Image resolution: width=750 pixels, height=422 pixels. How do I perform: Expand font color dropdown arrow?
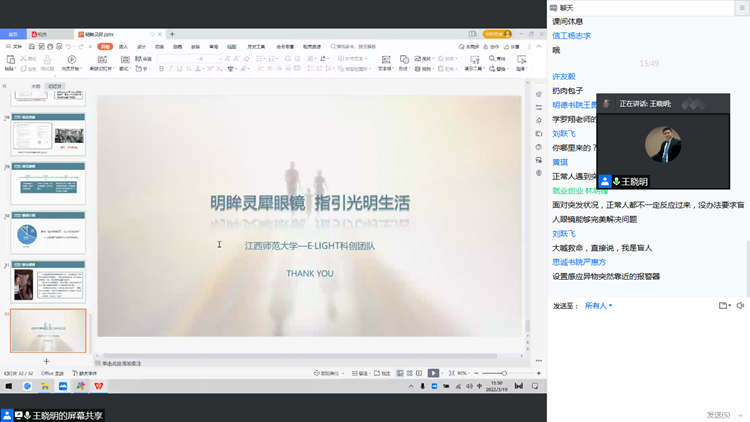[203, 69]
